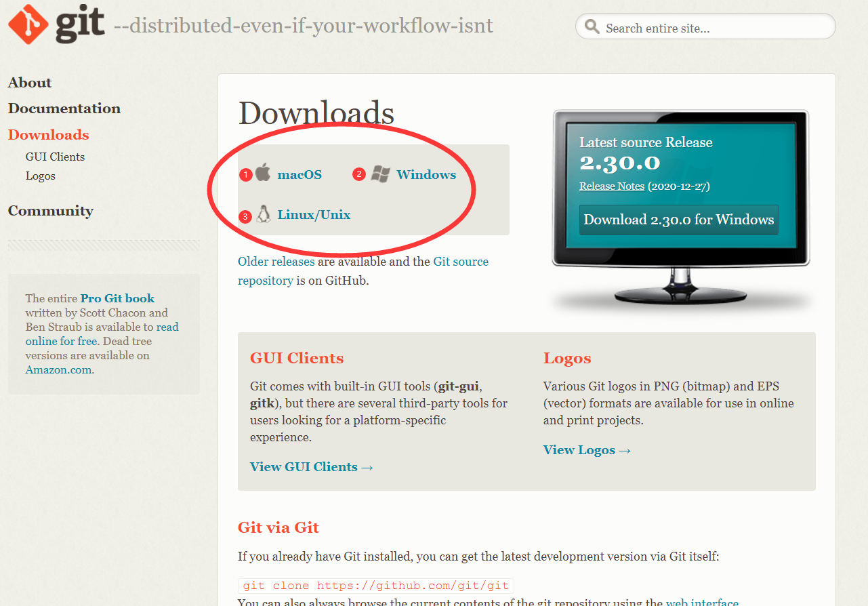The height and width of the screenshot is (606, 868).
Task: Click View GUI Clients link
Action: point(312,466)
